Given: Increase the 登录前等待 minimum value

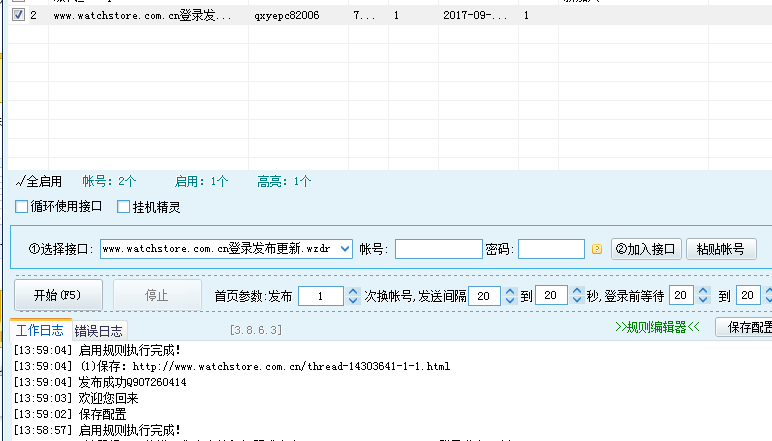Looking at the screenshot, I should 703,290.
